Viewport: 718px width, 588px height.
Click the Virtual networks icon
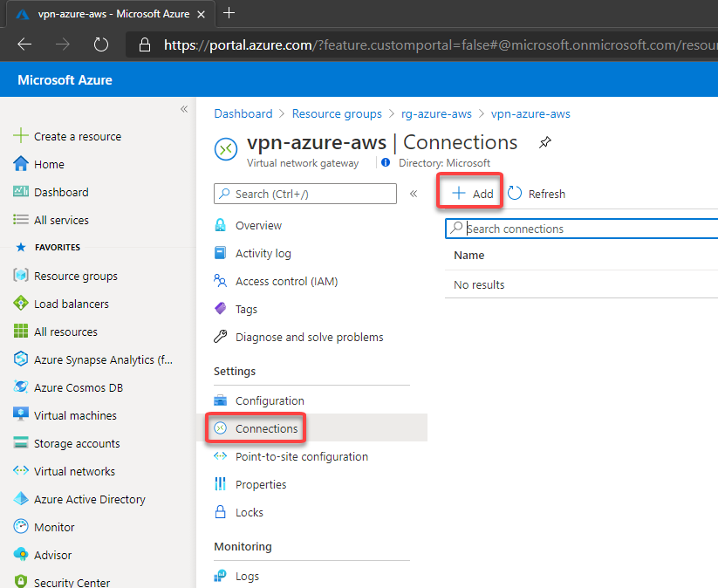[x=21, y=471]
